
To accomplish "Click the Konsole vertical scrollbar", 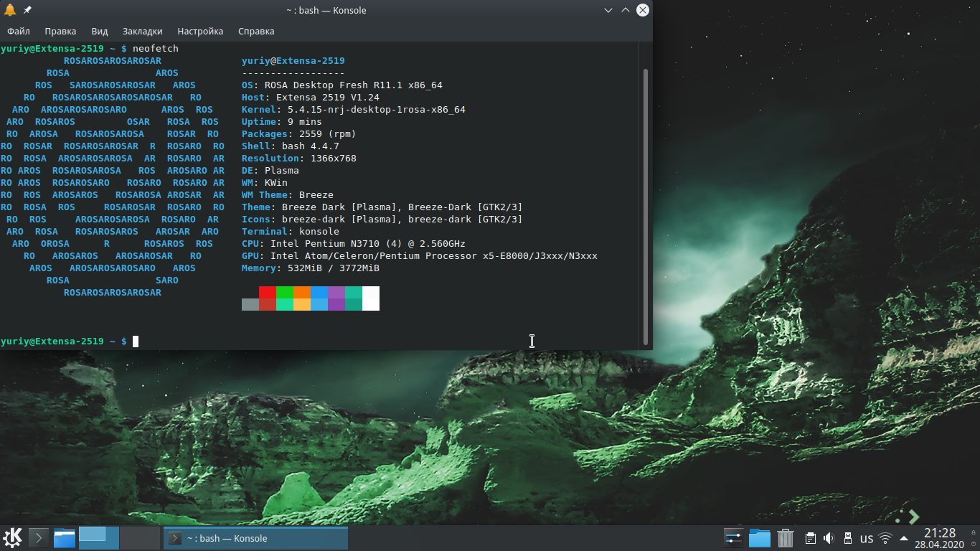I will (x=646, y=205).
